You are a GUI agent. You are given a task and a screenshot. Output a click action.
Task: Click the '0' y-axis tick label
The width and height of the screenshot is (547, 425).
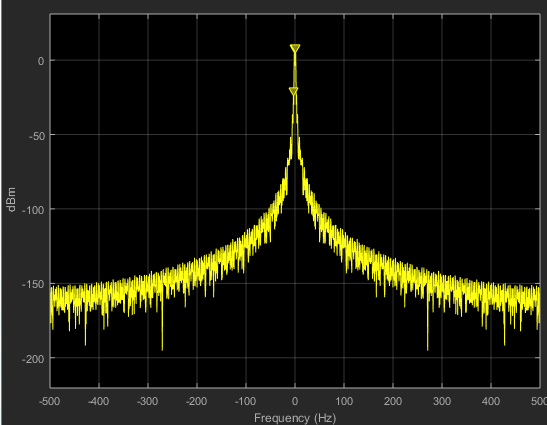point(41,61)
